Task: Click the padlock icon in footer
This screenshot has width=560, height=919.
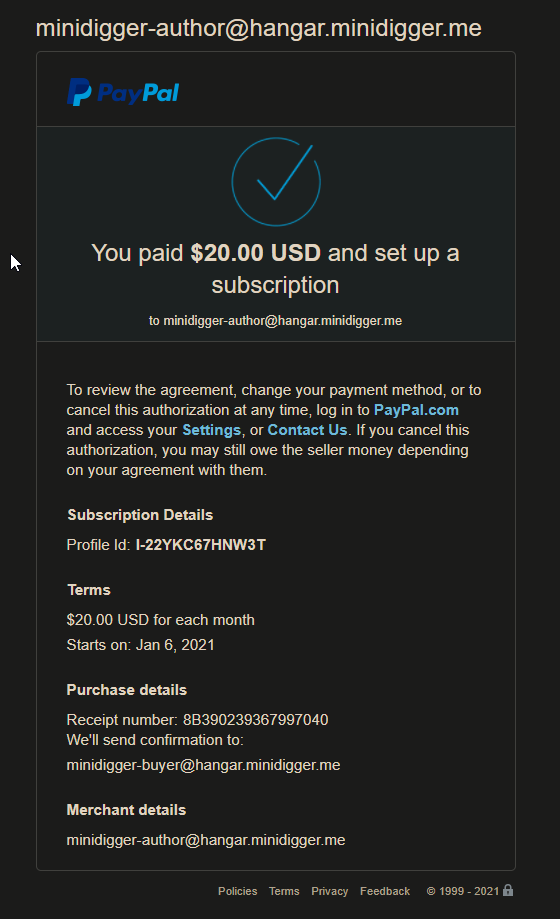Action: pyautogui.click(x=508, y=890)
